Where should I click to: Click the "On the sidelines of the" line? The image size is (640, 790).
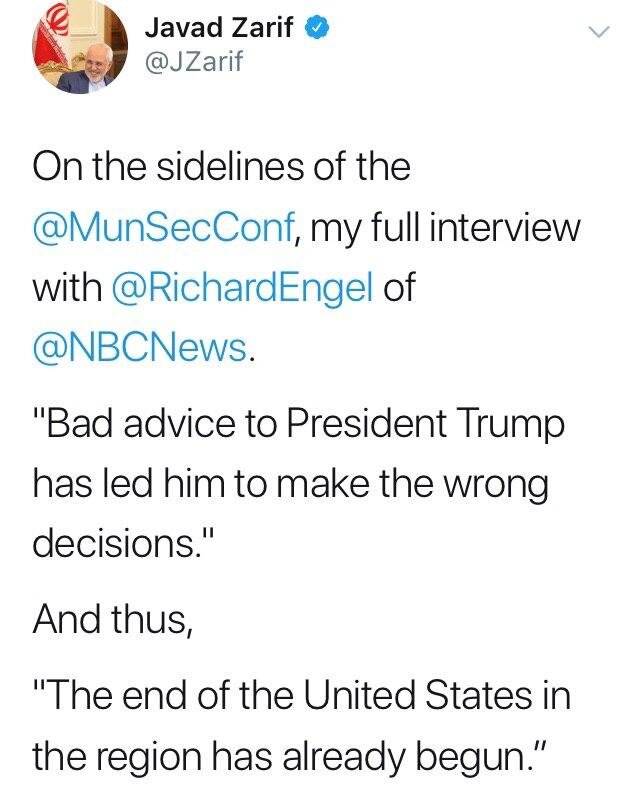click(x=222, y=167)
